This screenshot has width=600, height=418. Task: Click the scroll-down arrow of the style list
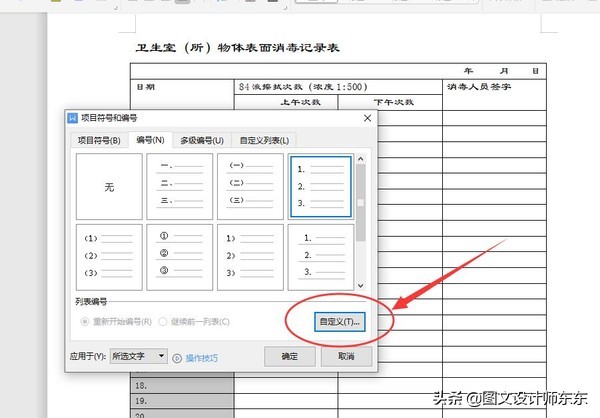point(360,286)
